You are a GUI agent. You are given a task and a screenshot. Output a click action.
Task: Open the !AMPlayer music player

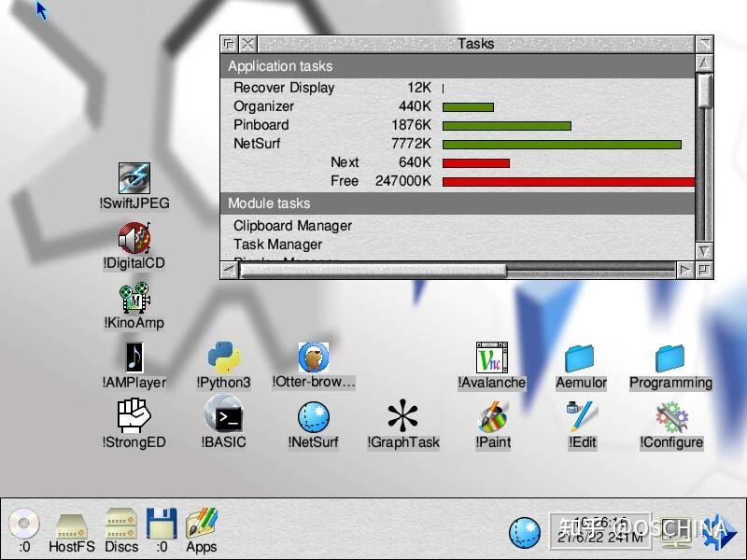134,358
